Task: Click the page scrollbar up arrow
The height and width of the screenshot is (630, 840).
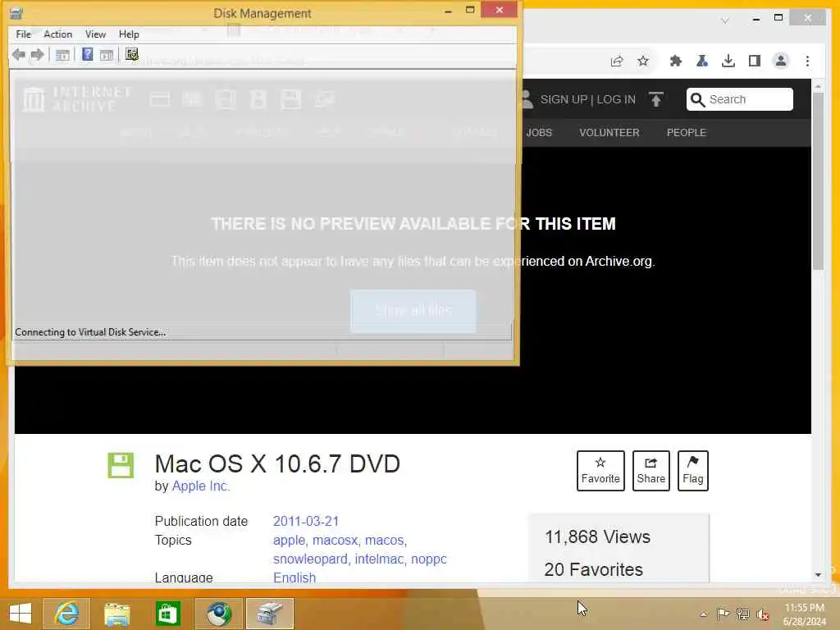Action: point(818,85)
